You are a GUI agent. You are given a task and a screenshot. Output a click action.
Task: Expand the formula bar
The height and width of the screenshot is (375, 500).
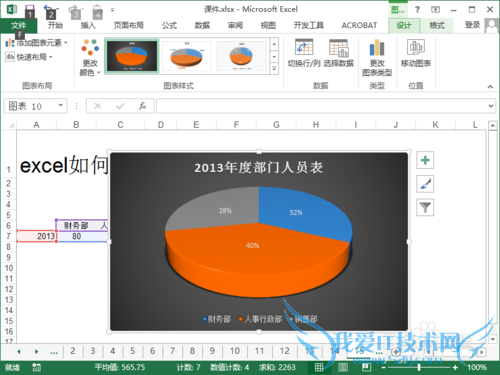[x=491, y=106]
